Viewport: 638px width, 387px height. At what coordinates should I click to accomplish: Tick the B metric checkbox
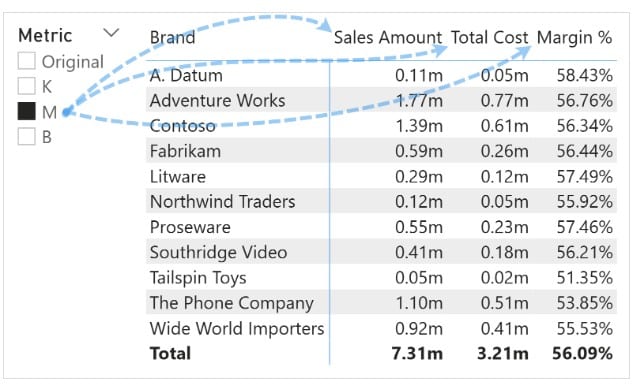26,137
